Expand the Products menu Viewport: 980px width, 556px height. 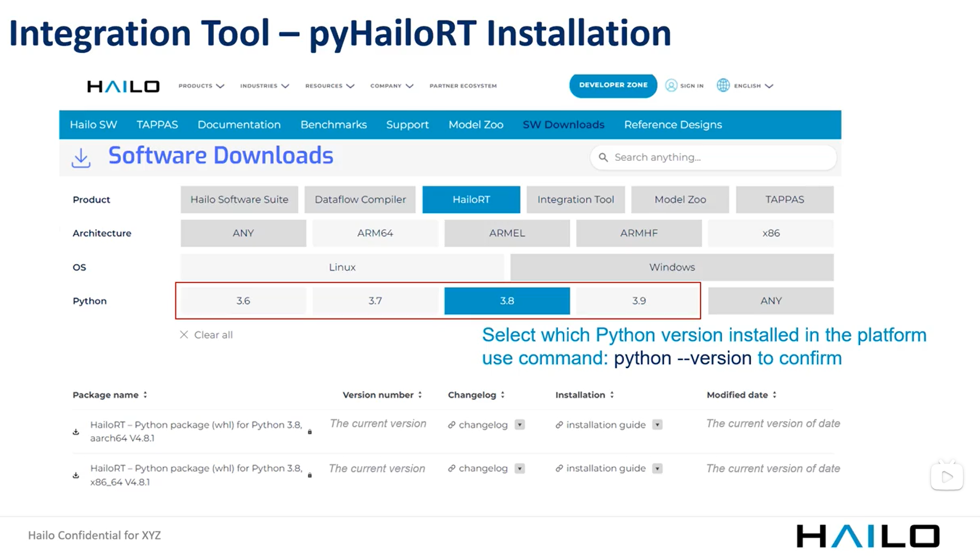tap(202, 86)
